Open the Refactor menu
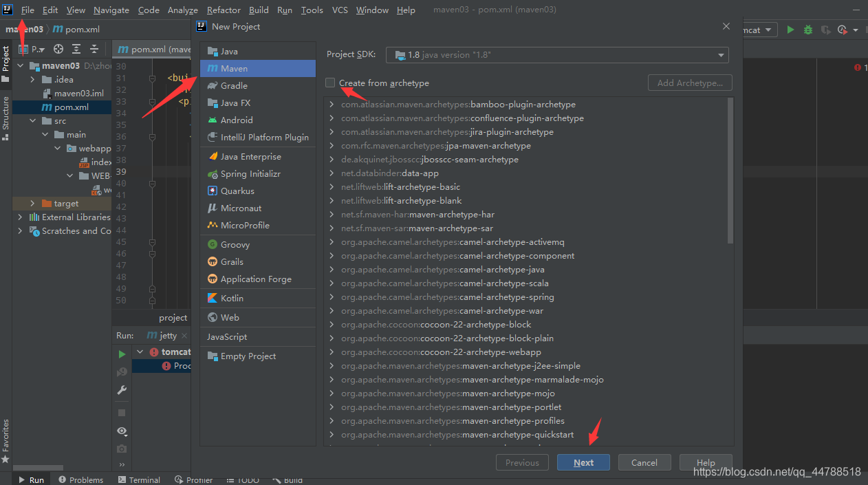 (224, 10)
